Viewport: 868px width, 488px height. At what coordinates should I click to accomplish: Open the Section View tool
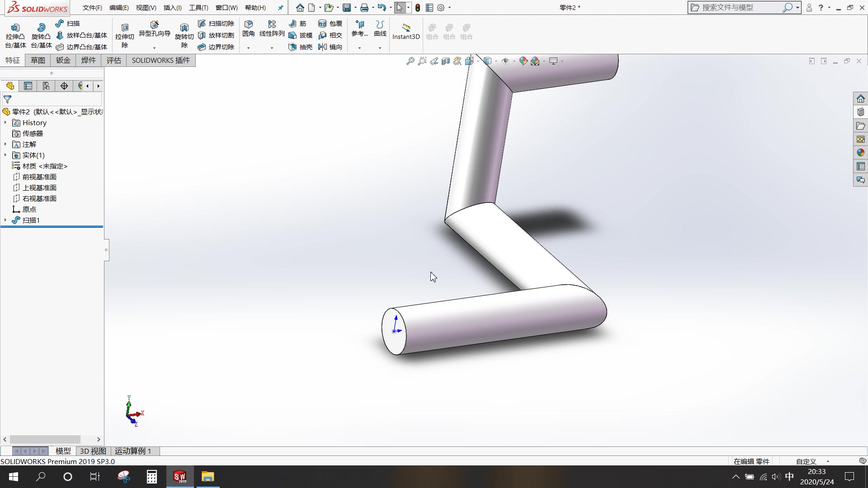click(445, 61)
